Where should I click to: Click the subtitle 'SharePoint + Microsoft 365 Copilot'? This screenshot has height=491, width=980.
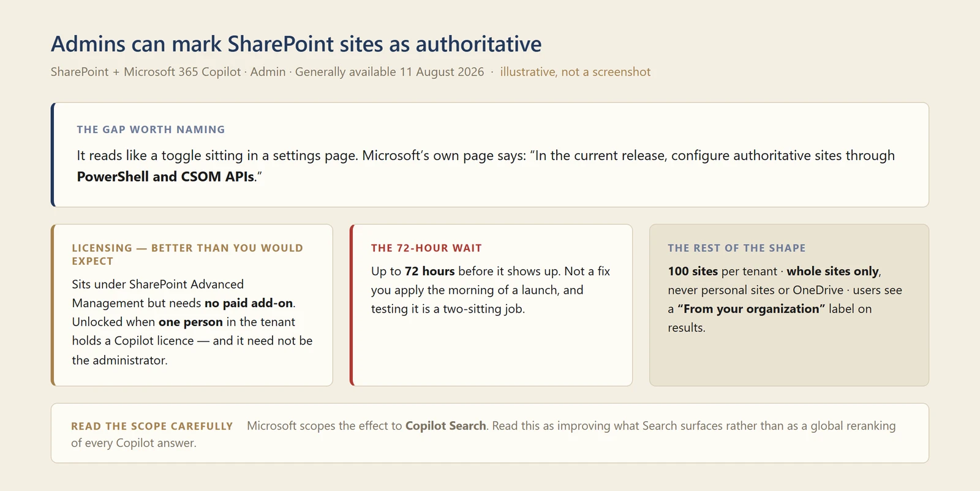[146, 72]
